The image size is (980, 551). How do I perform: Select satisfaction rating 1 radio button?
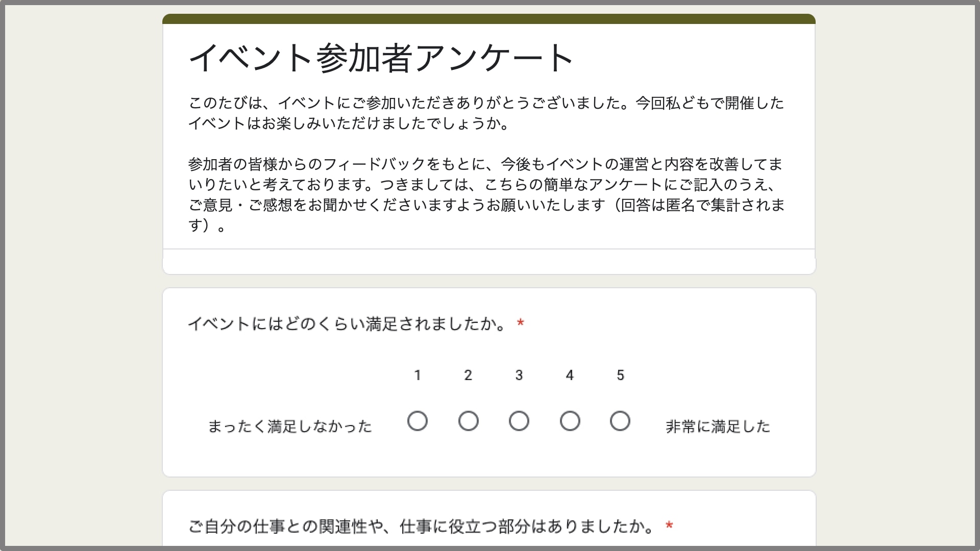(x=418, y=421)
